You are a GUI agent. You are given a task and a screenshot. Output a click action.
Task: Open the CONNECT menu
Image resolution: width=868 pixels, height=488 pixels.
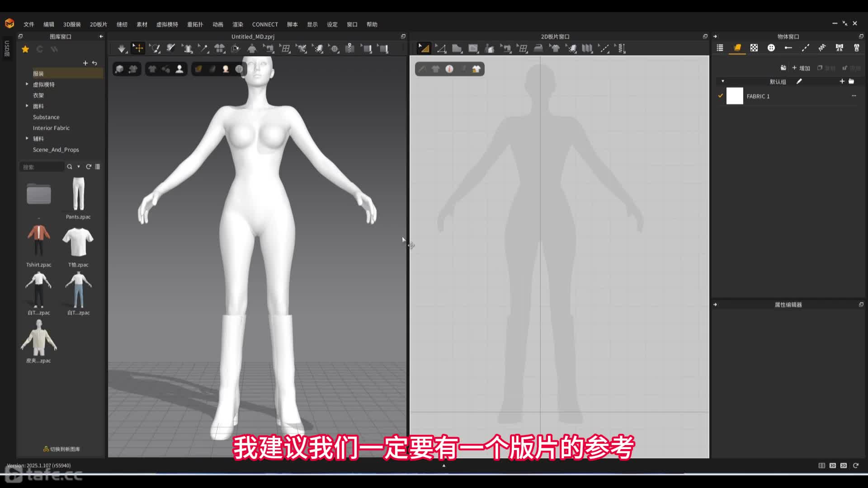point(265,24)
